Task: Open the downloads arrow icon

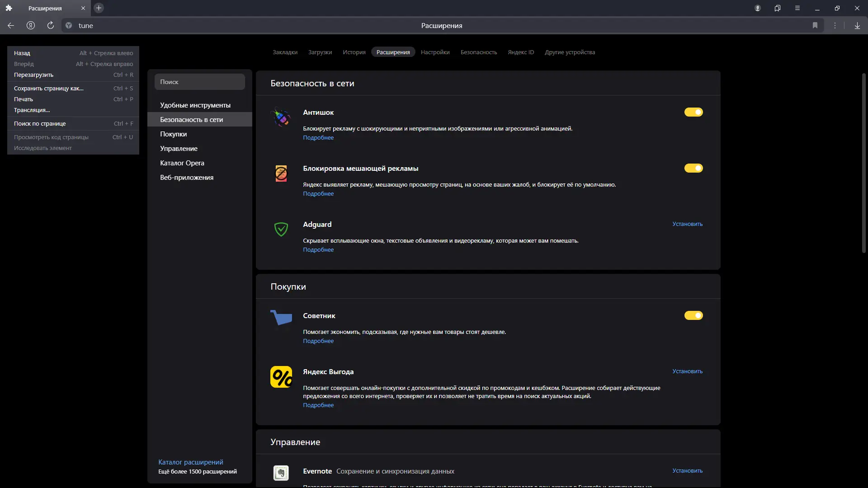Action: pos(857,26)
